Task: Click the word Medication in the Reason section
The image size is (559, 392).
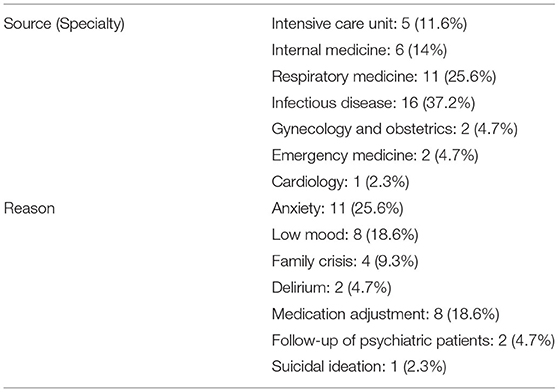Action: tap(308, 314)
